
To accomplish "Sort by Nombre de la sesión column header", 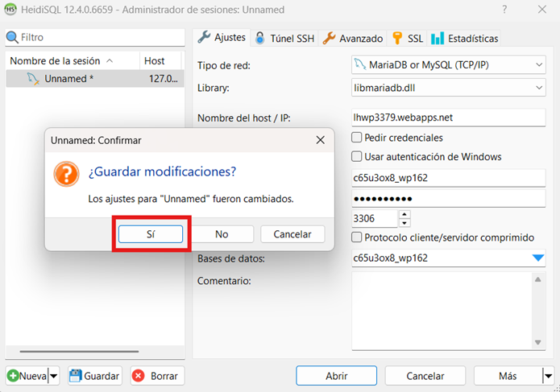I will pos(73,61).
